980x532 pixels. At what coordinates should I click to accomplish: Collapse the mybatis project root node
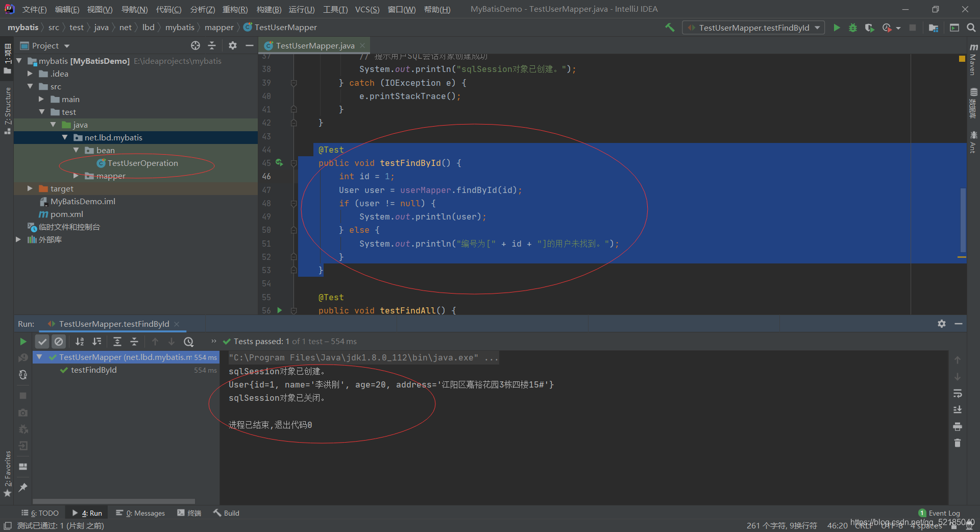coord(19,61)
